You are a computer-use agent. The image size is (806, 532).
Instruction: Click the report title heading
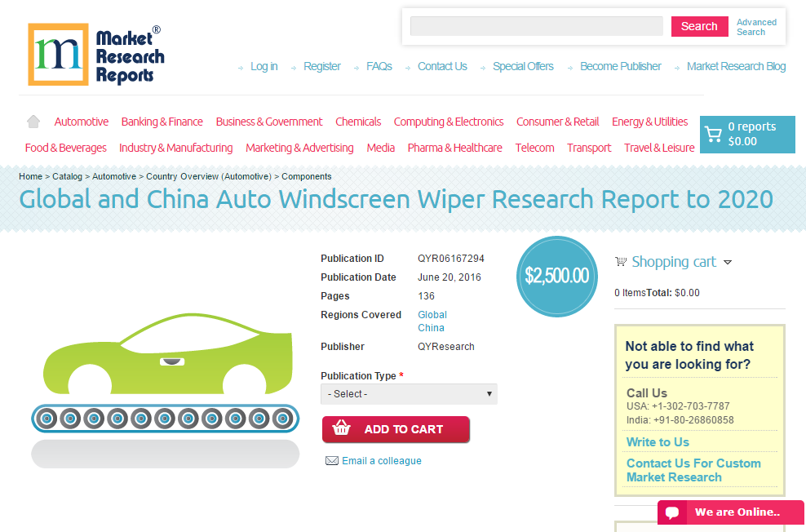396,199
